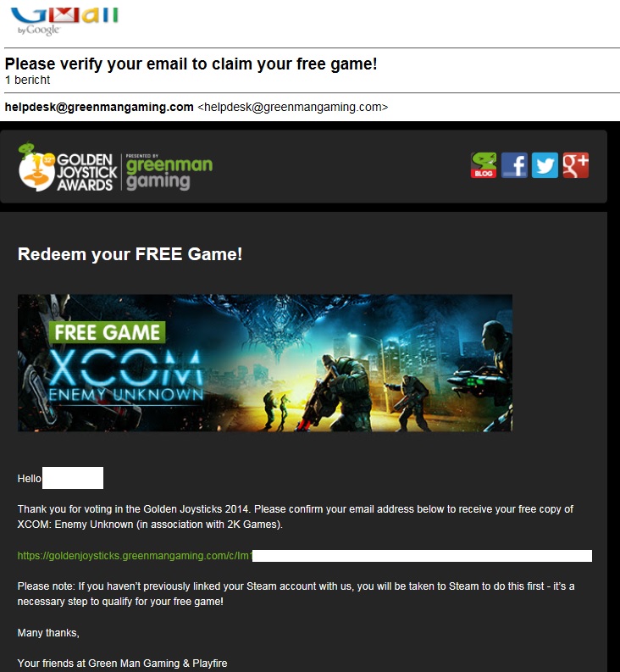Click the Golden Joystick Awards logo
The height and width of the screenshot is (672, 620).
68,167
